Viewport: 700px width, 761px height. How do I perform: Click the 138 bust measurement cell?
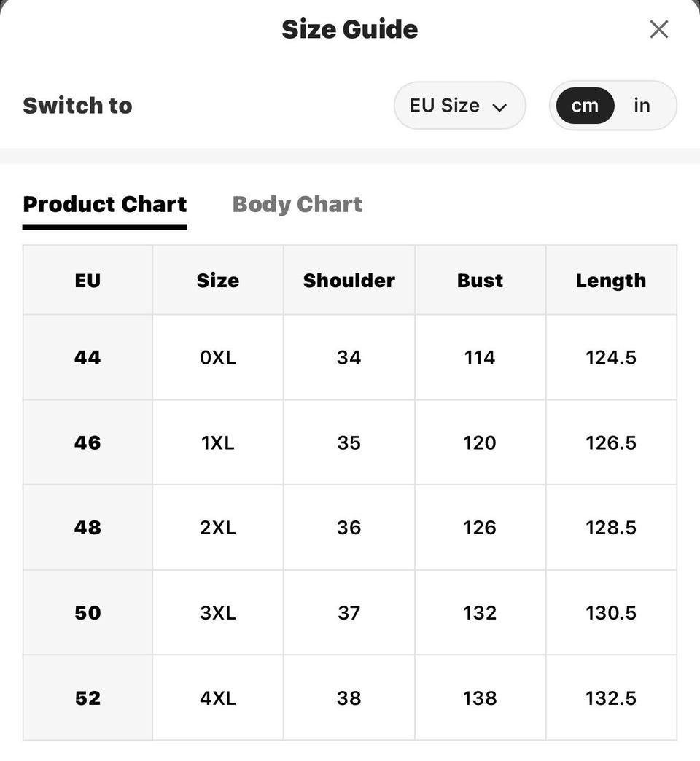tap(480, 698)
